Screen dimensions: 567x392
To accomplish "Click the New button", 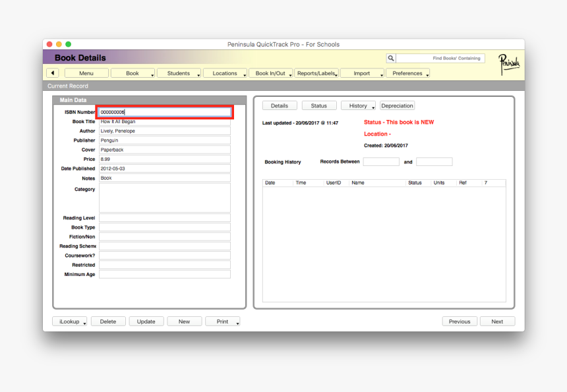I will tap(185, 322).
